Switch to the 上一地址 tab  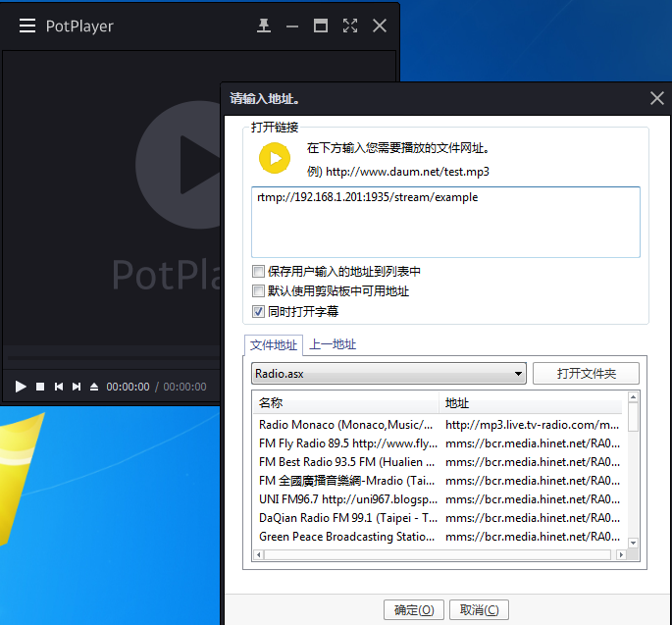click(333, 344)
